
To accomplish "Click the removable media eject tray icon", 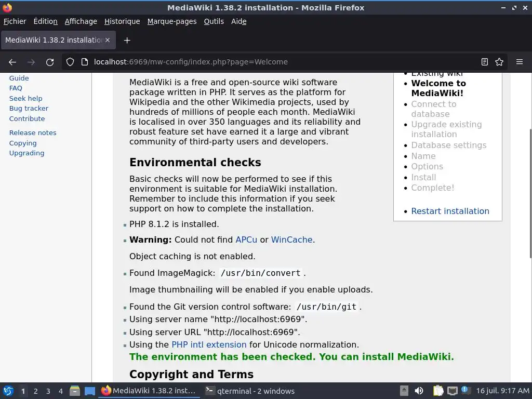I will coord(404,391).
